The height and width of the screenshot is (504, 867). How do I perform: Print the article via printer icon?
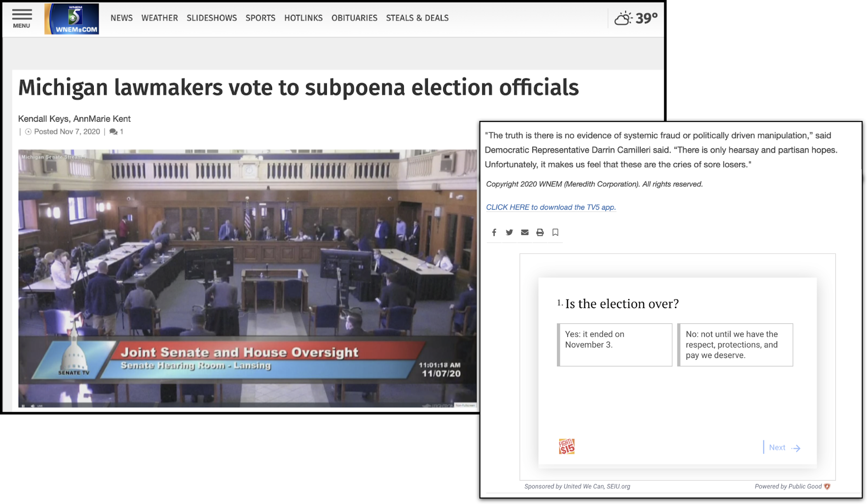tap(540, 232)
